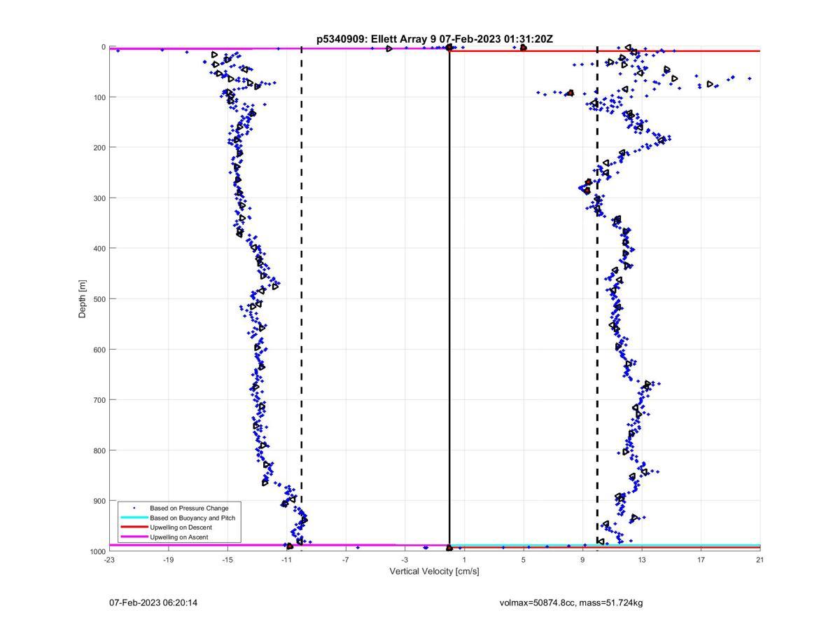Click the depth tick label 700

point(99,400)
